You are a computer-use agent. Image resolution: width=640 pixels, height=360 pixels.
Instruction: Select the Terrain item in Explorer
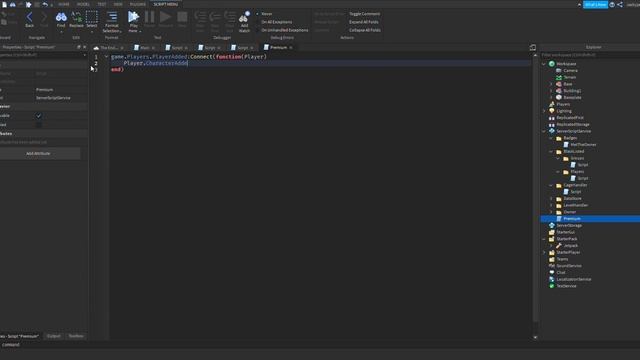pyautogui.click(x=569, y=77)
